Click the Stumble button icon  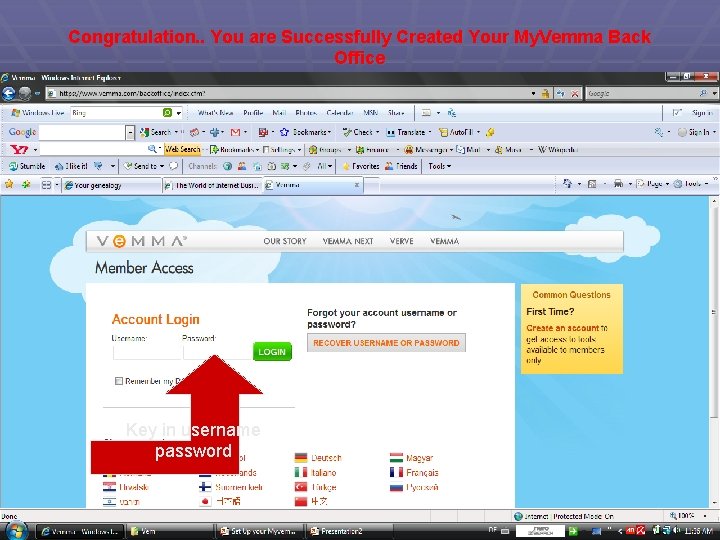[x=27, y=166]
